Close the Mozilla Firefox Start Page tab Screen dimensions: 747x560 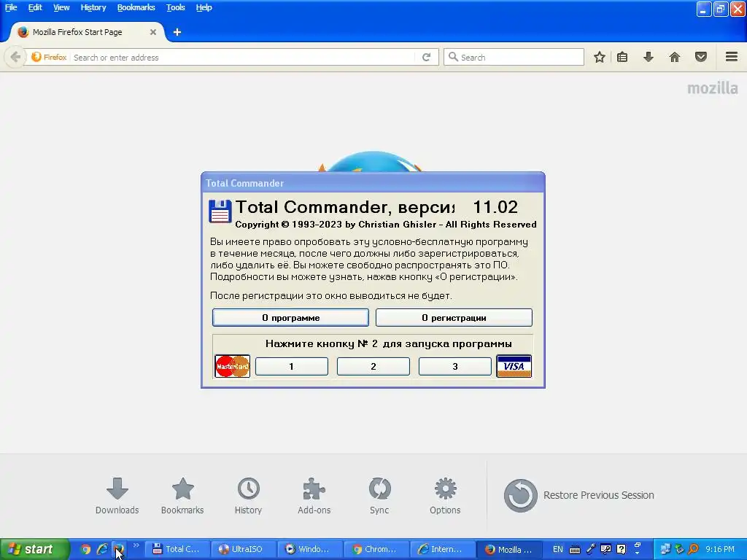pyautogui.click(x=153, y=32)
